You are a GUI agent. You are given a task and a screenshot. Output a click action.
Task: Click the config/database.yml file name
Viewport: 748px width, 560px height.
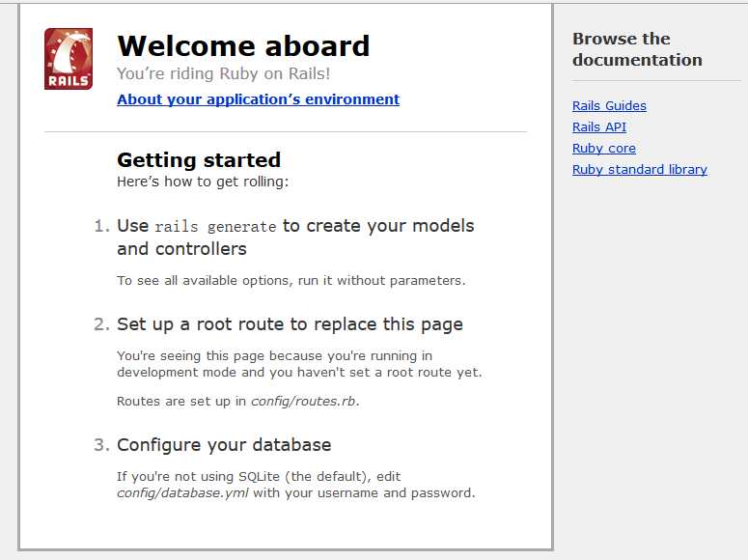182,492
